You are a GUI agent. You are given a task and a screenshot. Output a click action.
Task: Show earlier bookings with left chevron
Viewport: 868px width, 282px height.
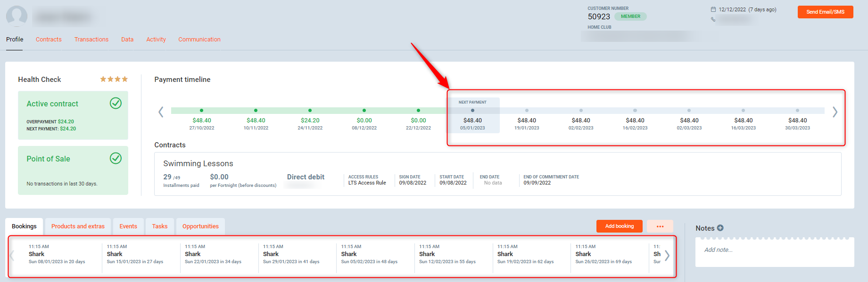pos(12,256)
